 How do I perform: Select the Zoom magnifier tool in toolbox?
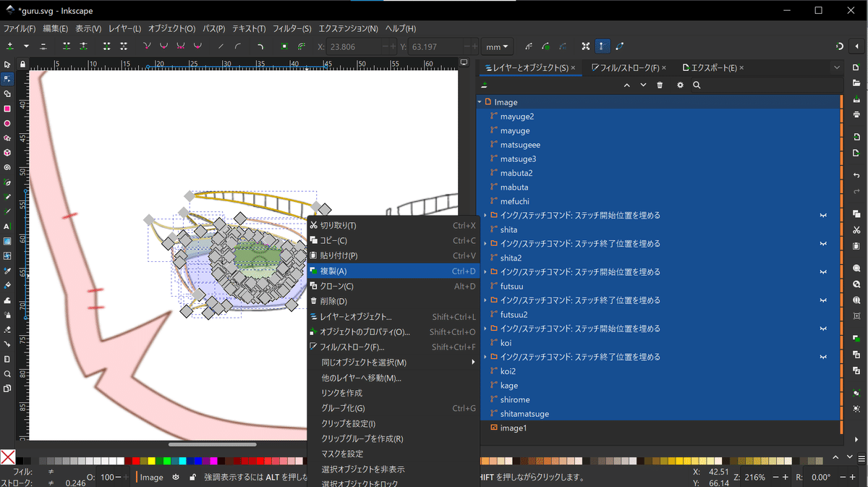coord(7,374)
